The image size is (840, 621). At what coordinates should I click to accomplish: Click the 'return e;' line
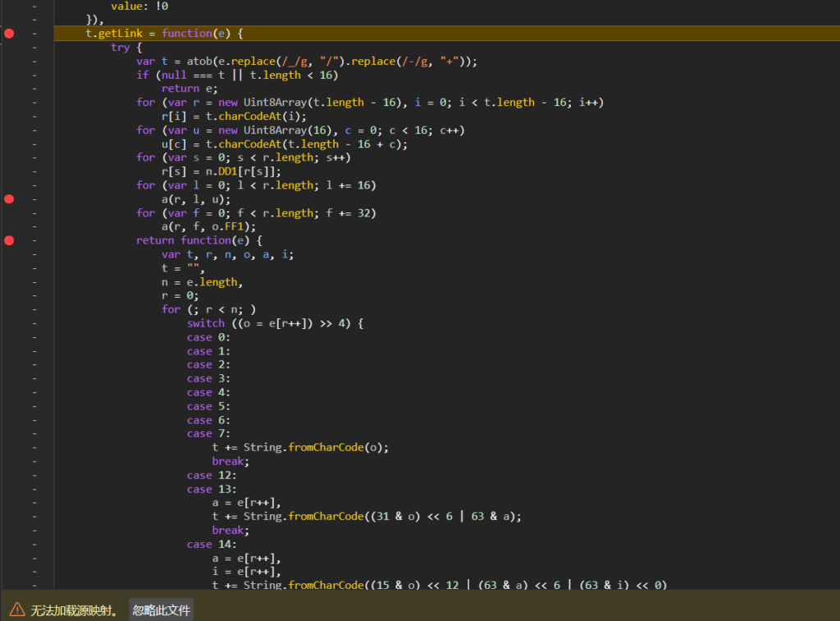tap(189, 89)
